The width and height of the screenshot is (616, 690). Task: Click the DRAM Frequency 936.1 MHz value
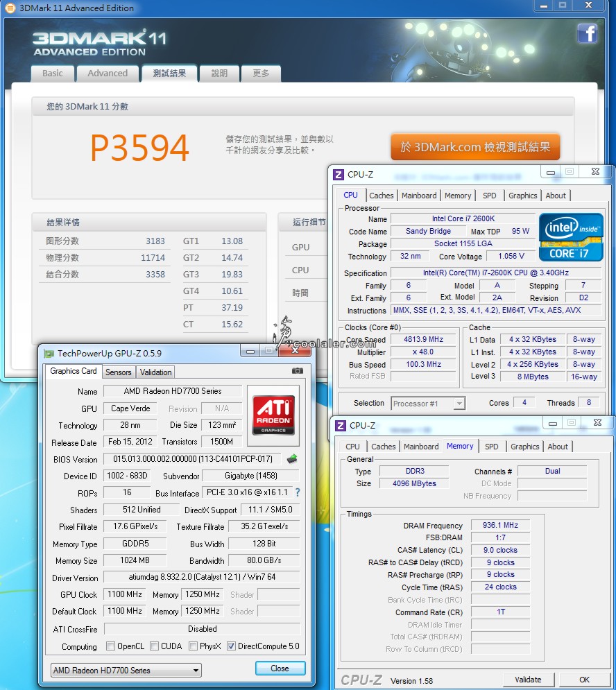point(500,525)
